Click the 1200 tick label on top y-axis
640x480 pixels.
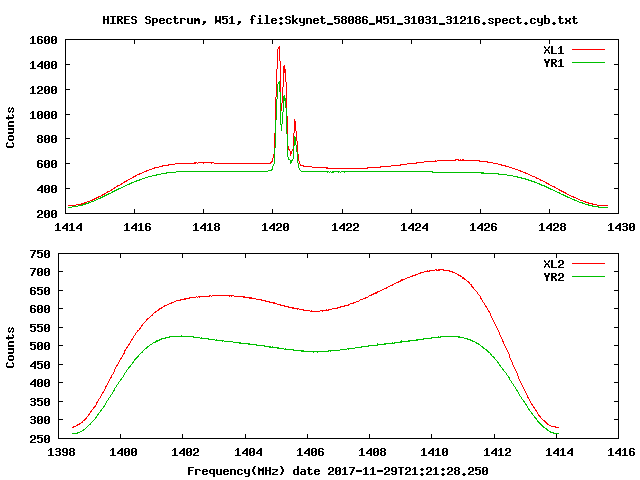tap(43, 90)
